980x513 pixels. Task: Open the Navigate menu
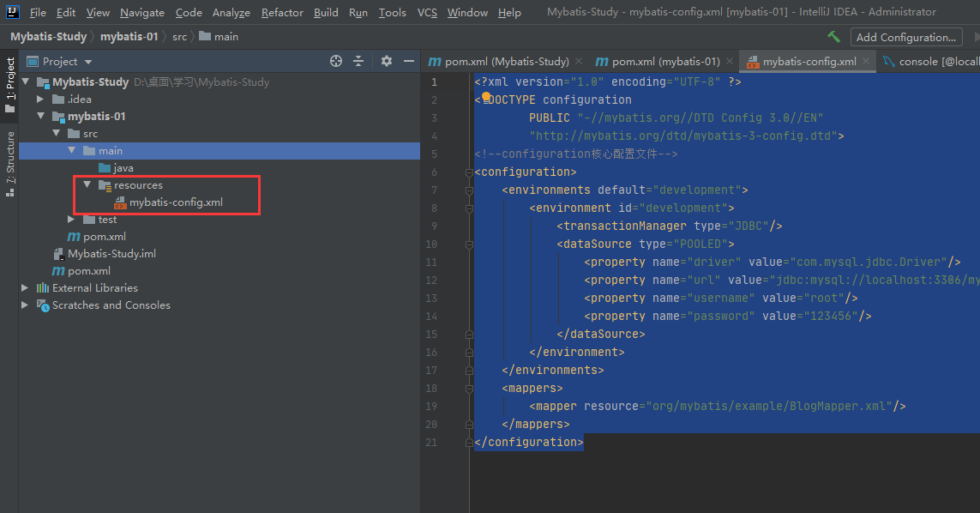click(142, 13)
